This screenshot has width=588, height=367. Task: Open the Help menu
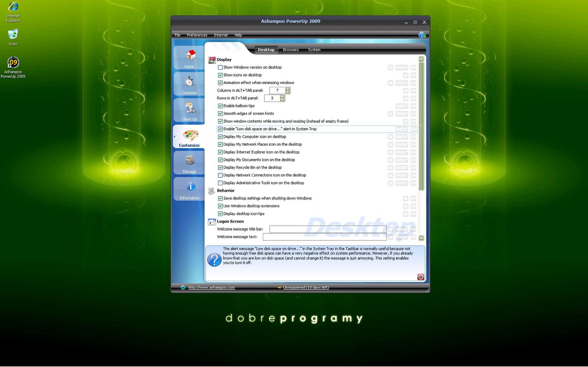pyautogui.click(x=238, y=35)
